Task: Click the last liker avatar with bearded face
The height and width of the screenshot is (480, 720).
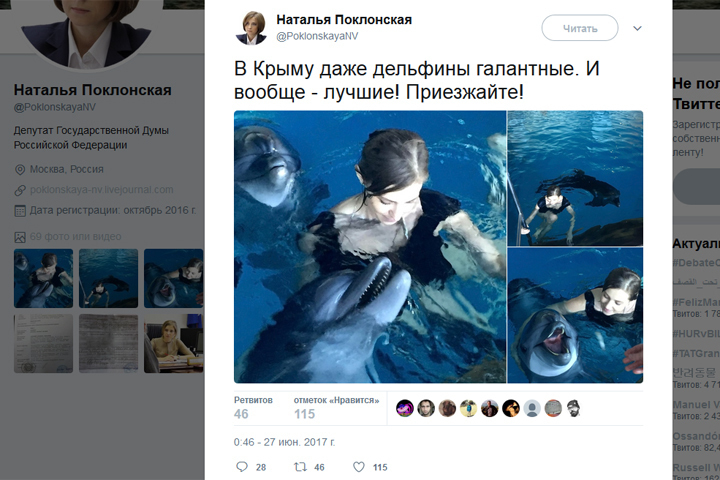Action: tap(574, 408)
